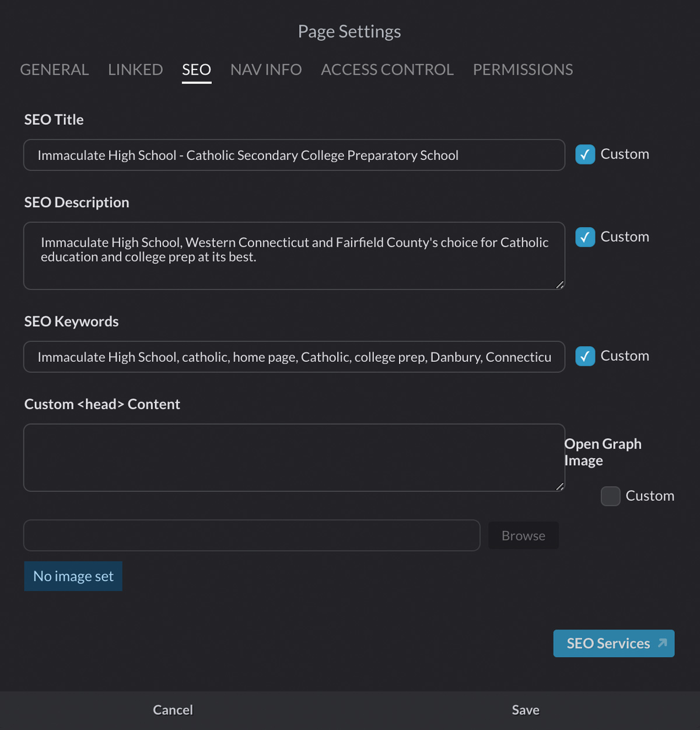The width and height of the screenshot is (700, 730).
Task: Enable Custom for Open Graph Image
Action: [x=610, y=496]
